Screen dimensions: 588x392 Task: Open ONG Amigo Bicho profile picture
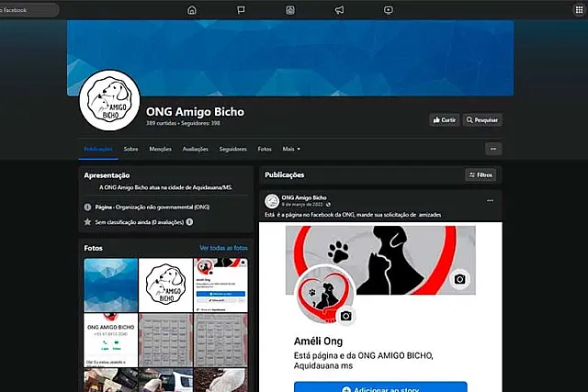coord(109,100)
